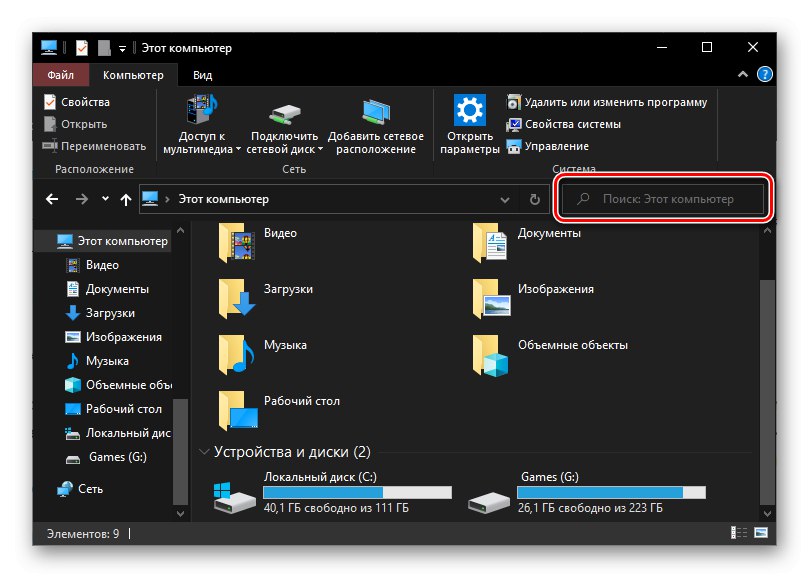Open the blue Help question icon
Viewport: 809px width, 578px height.
coord(765,74)
